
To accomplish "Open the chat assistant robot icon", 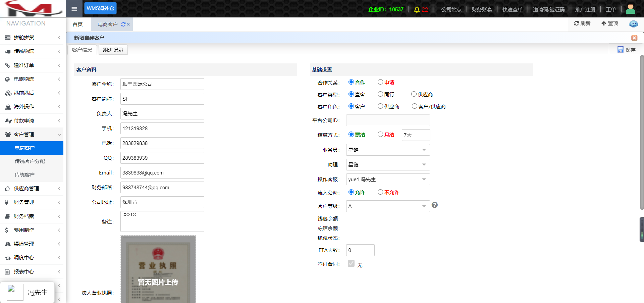I will (633, 24).
